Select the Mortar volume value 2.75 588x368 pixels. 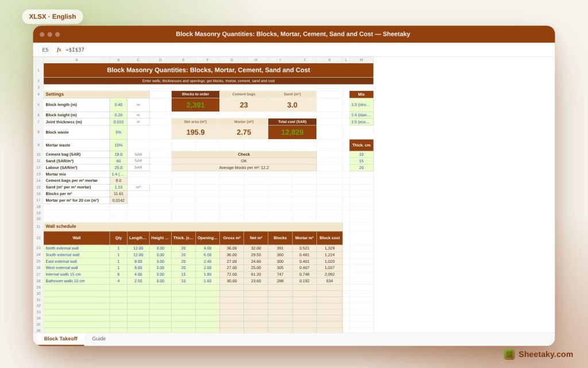pyautogui.click(x=243, y=132)
